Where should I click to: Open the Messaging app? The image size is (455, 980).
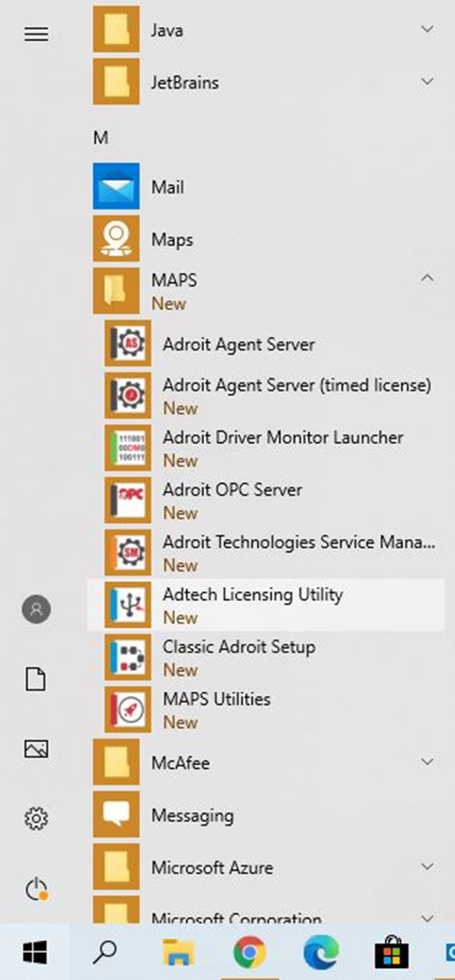coord(265,814)
